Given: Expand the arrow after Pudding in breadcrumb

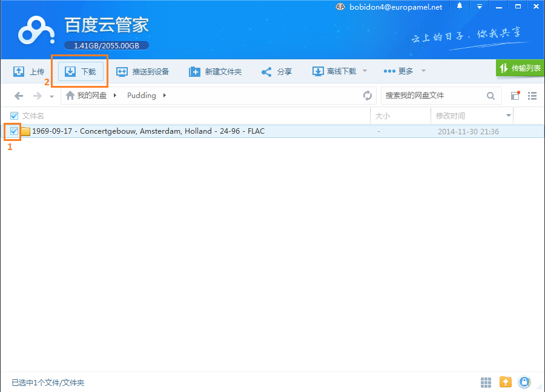Looking at the screenshot, I should (165, 96).
